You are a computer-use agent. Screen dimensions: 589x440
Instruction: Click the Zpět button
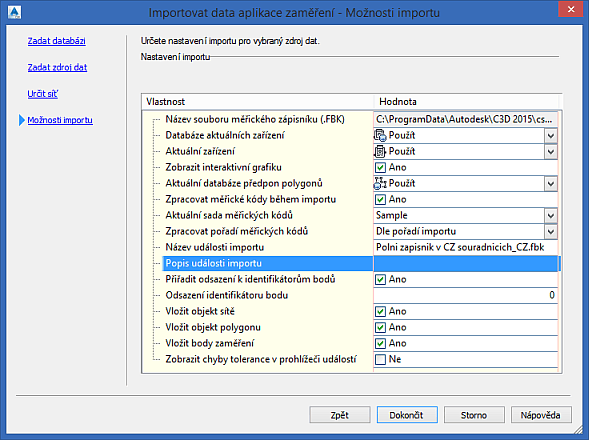pyautogui.click(x=340, y=415)
